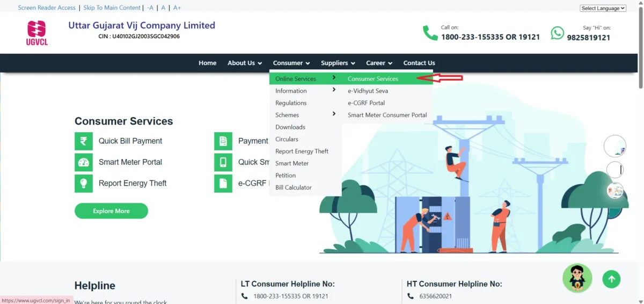Open the Contact Us page
This screenshot has width=644, height=304.
point(419,63)
